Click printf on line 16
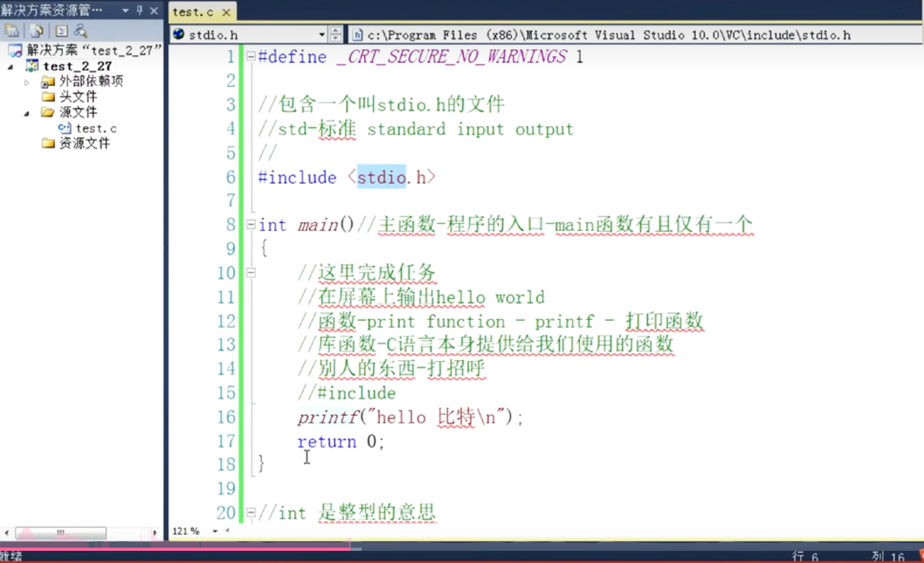This screenshot has width=924, height=563. 327,417
